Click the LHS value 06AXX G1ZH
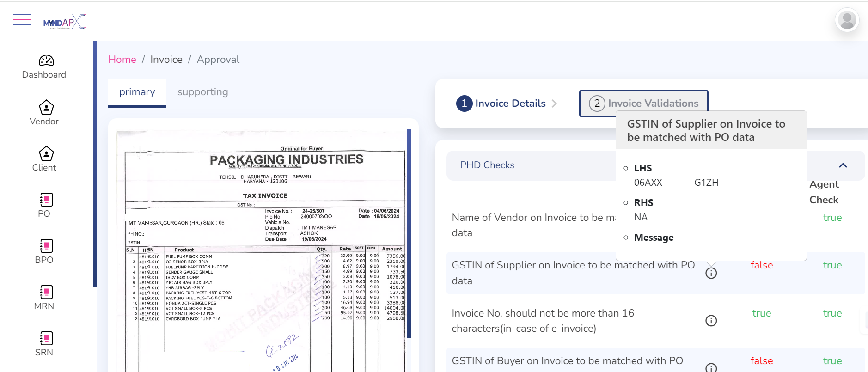Viewport: 868px width, 372px height. 676,183
